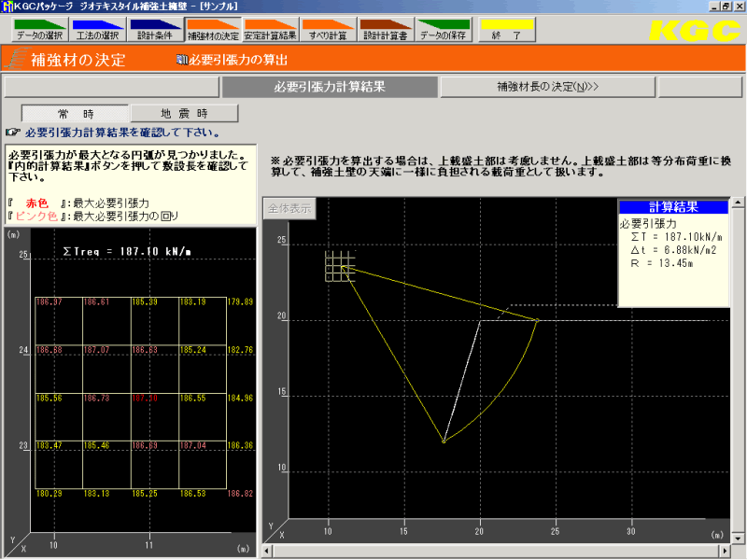Click the 全体表示 fit-view button
The width and height of the screenshot is (747, 560).
tap(289, 209)
